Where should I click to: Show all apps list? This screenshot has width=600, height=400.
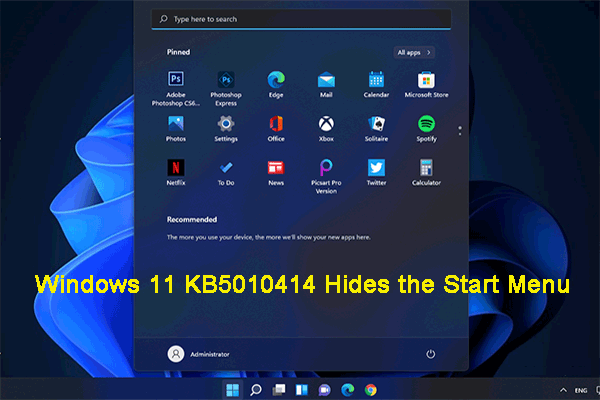point(414,52)
